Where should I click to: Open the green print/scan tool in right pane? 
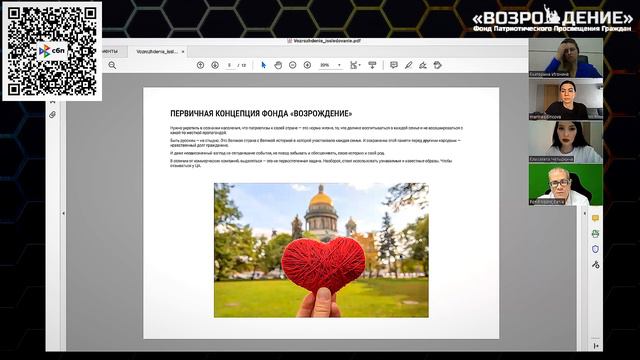[x=596, y=233]
